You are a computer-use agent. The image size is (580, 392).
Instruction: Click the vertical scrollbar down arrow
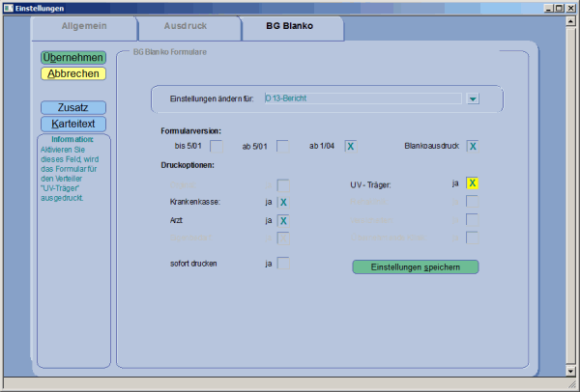(x=570, y=372)
